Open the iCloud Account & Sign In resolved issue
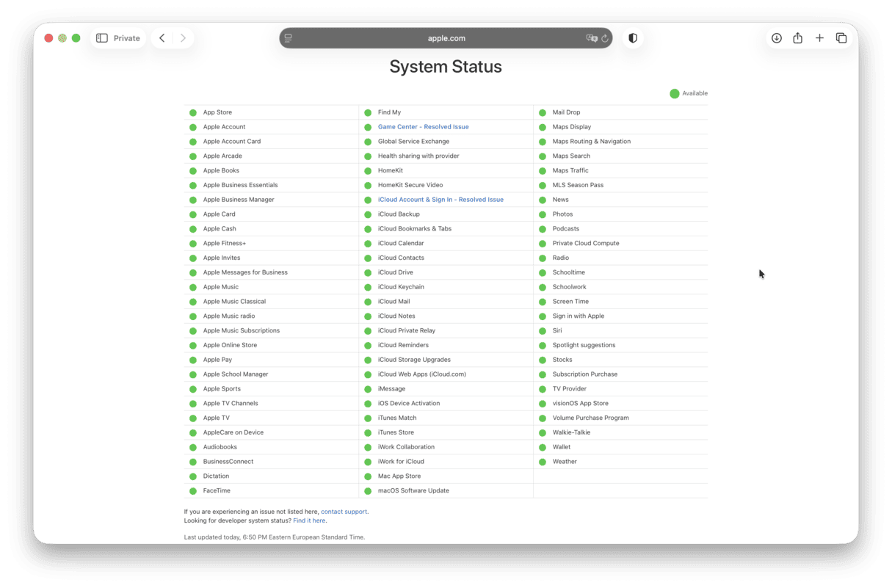Image resolution: width=892 pixels, height=588 pixels. (x=440, y=199)
